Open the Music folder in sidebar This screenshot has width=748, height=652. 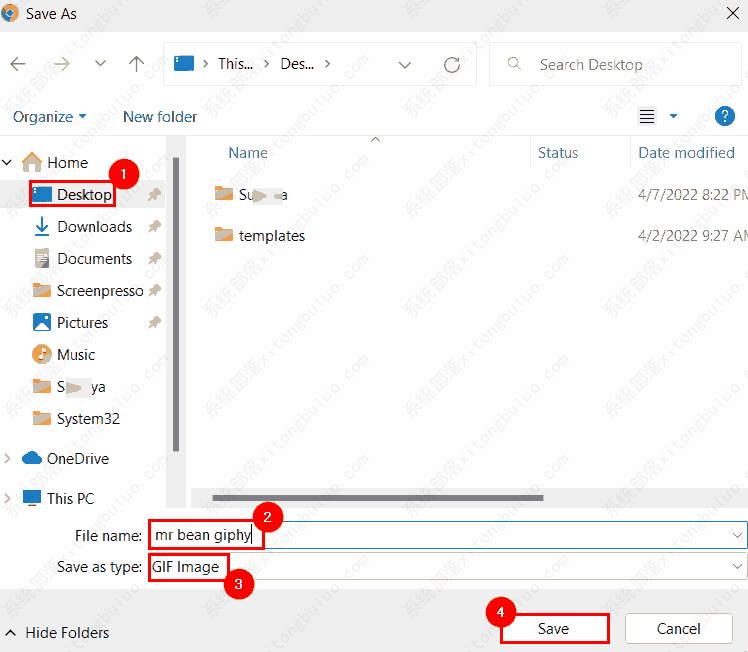pyautogui.click(x=76, y=355)
